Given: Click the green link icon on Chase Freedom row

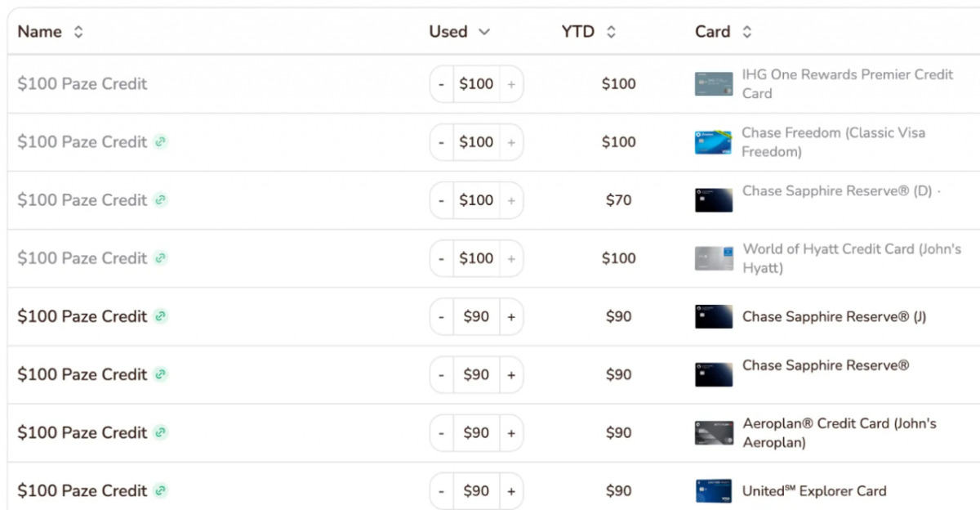Looking at the screenshot, I should 161,141.
